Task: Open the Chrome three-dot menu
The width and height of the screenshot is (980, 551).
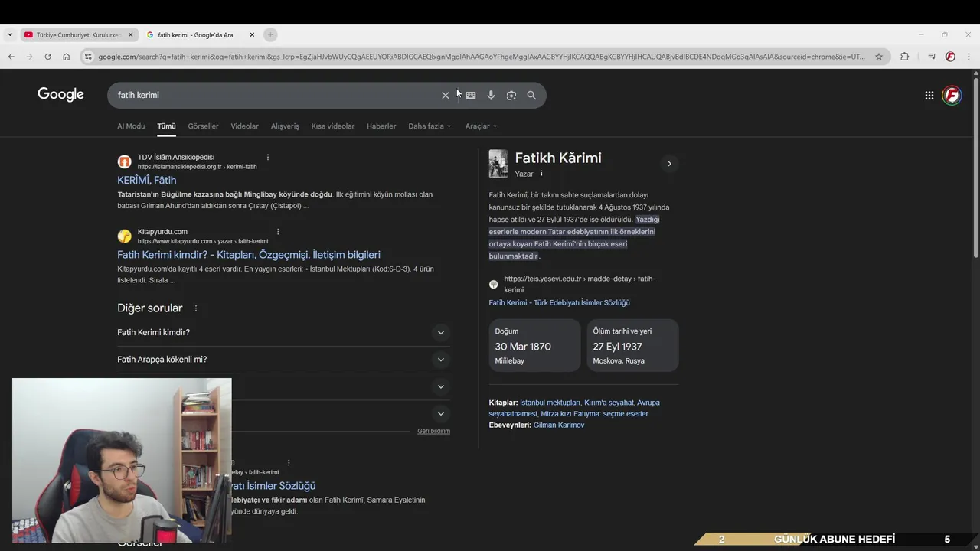Action: tap(969, 57)
